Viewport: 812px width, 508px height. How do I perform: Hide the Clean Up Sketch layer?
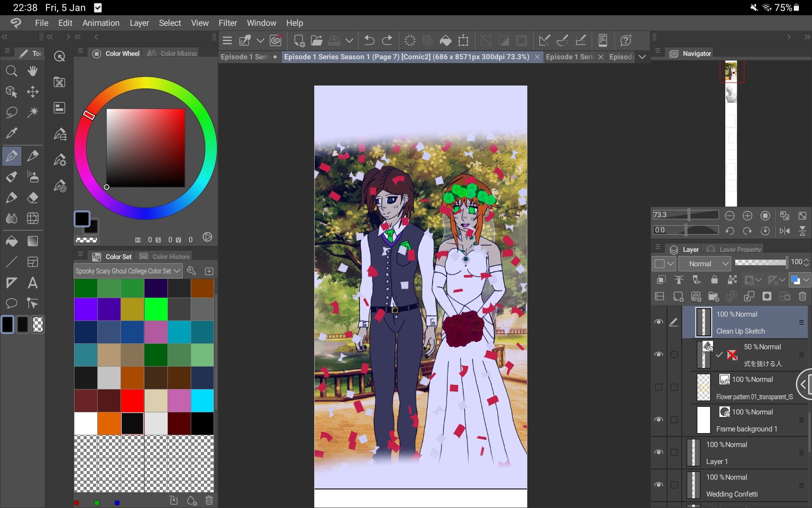[658, 322]
